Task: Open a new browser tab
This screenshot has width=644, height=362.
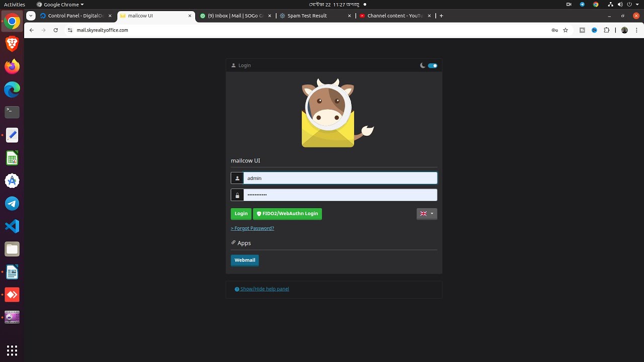Action: pyautogui.click(x=441, y=16)
